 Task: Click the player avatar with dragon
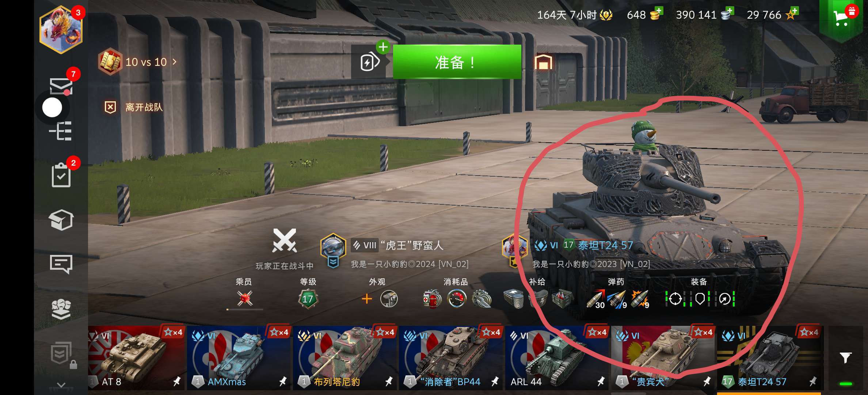61,29
